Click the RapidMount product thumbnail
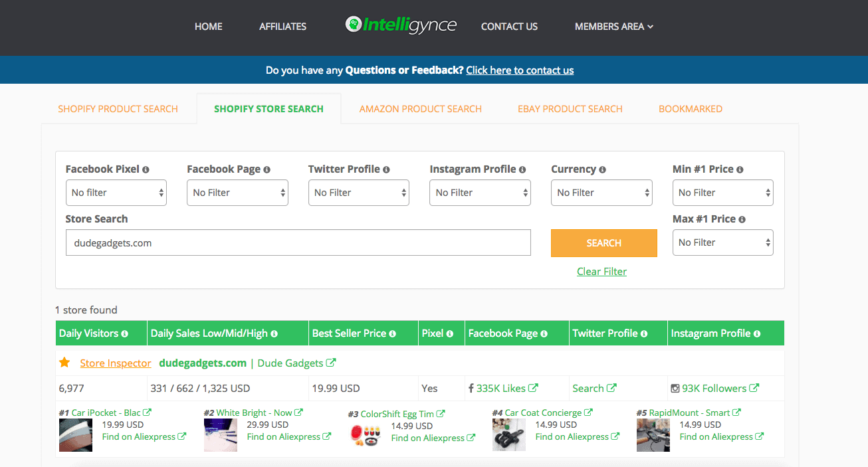Image resolution: width=868 pixels, height=467 pixels. 653,435
